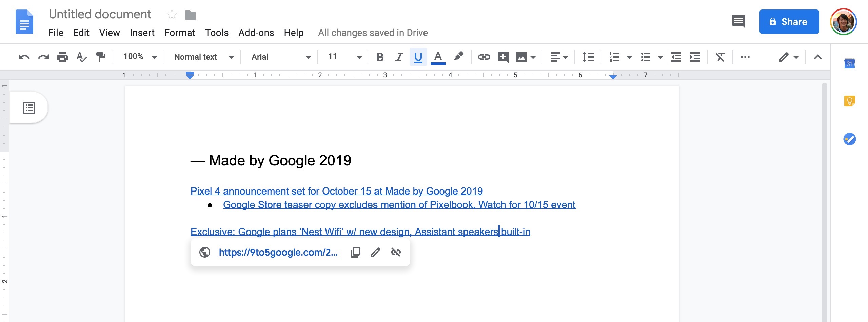
Task: Open the document outline panel icon
Action: (x=29, y=108)
